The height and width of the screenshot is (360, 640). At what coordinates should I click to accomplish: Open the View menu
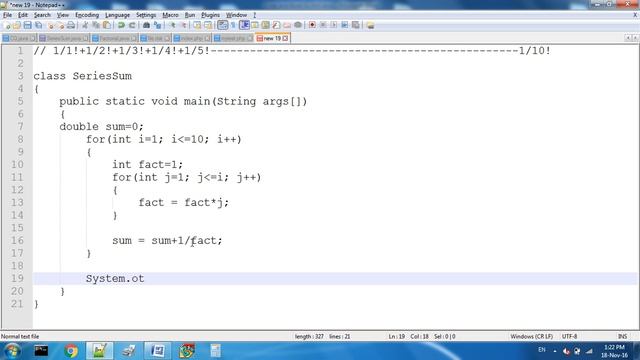click(x=62, y=15)
